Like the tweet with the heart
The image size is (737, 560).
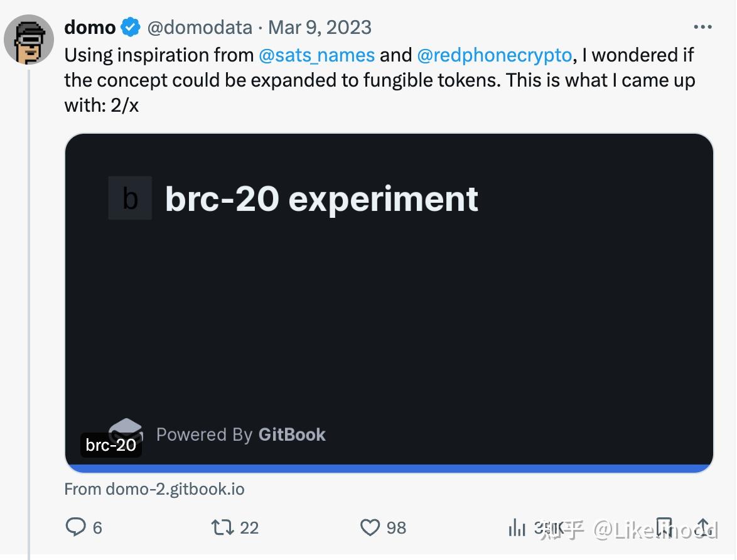(371, 527)
